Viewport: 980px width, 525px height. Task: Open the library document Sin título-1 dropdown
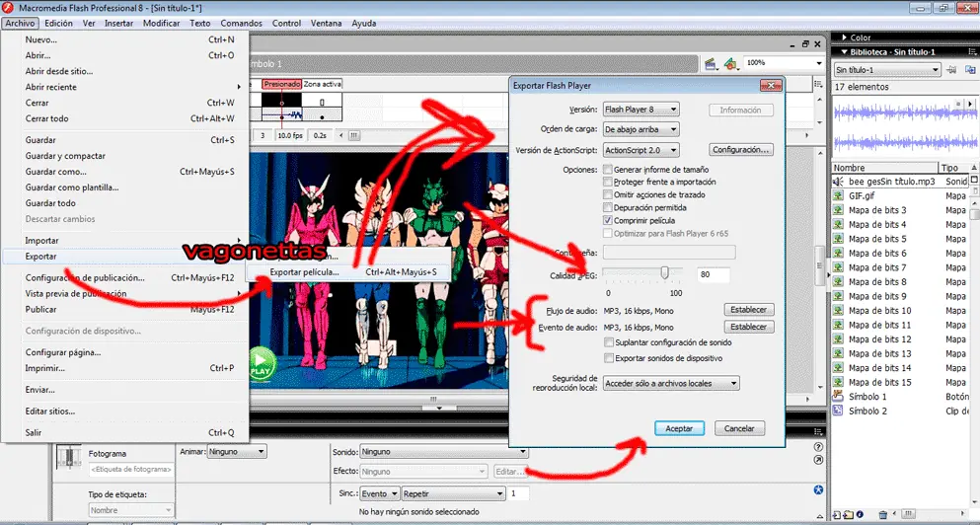(887, 70)
